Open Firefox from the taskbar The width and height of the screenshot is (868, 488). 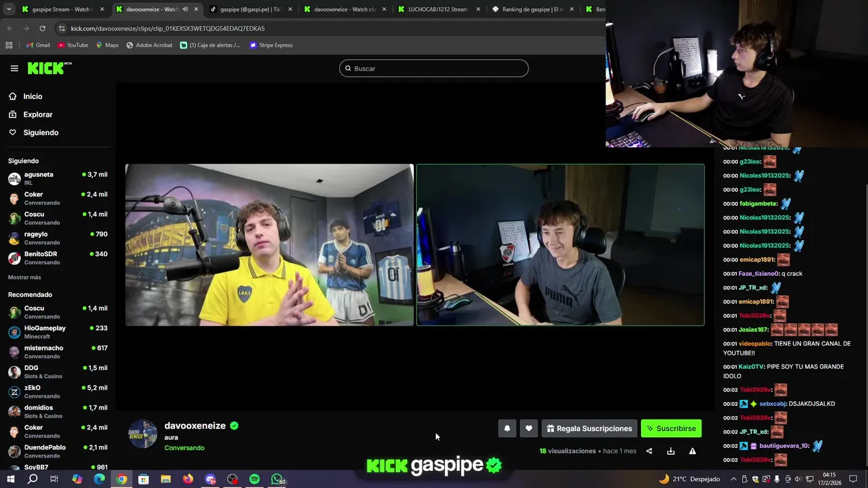pyautogui.click(x=188, y=479)
